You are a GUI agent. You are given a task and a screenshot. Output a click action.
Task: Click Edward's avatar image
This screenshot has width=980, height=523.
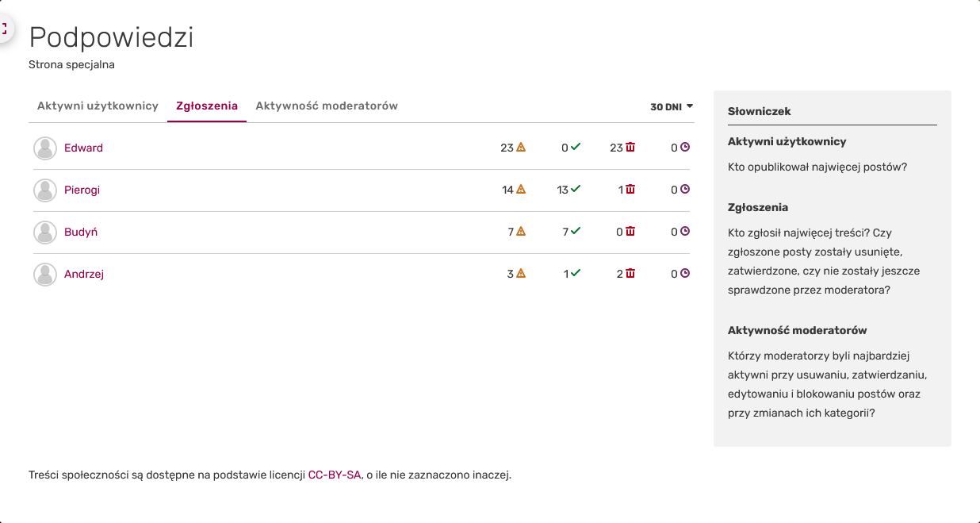pos(45,148)
